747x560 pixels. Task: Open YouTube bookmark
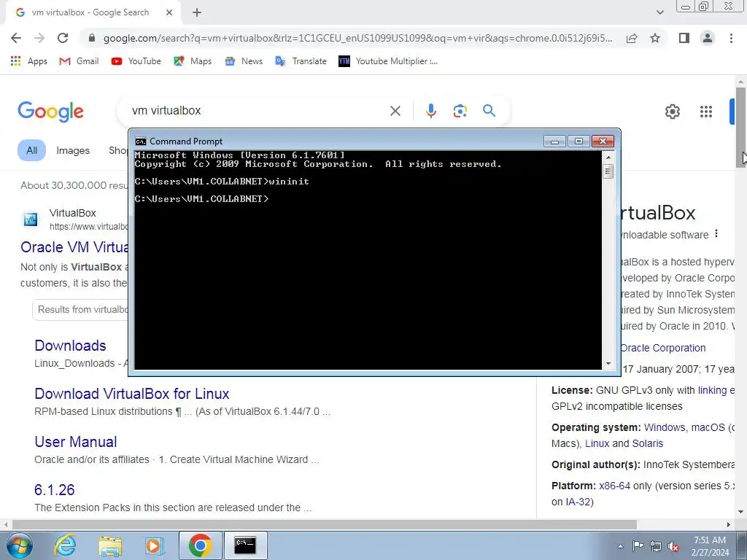coord(136,61)
